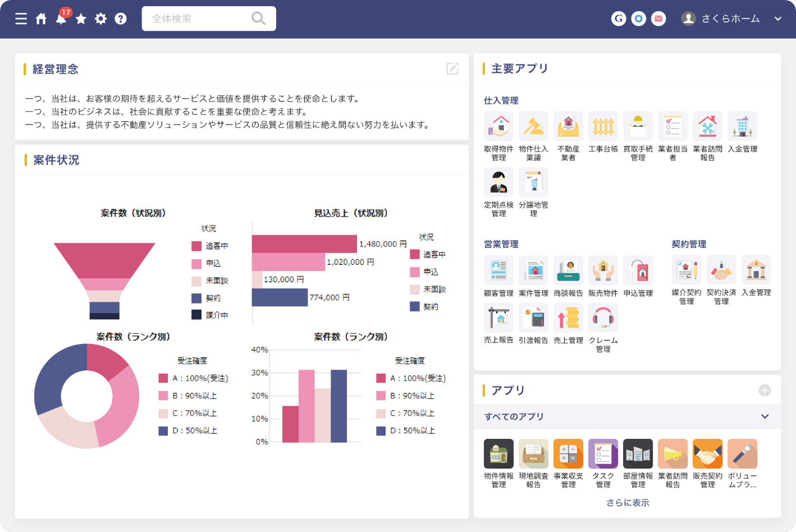Open the hamburger menu icon

click(x=21, y=19)
